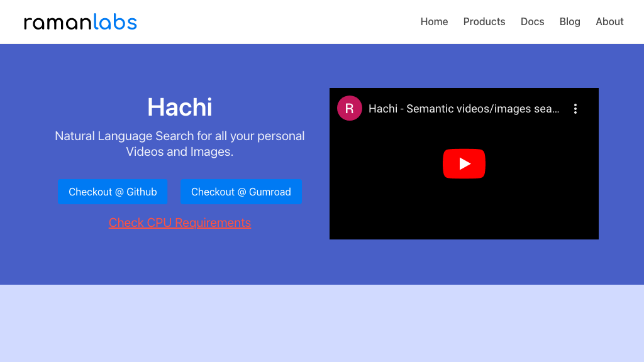Click the YouTube play button triangle

pos(465,163)
